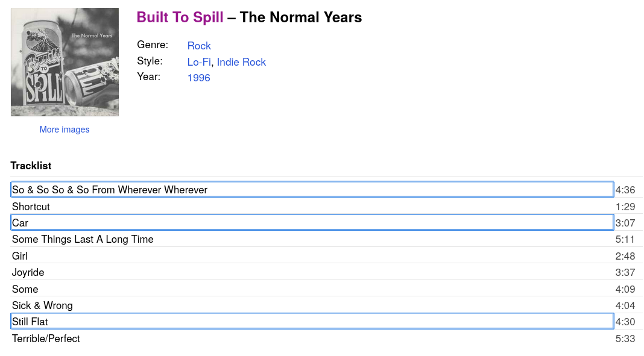
Task: Open the More images link
Action: (65, 130)
